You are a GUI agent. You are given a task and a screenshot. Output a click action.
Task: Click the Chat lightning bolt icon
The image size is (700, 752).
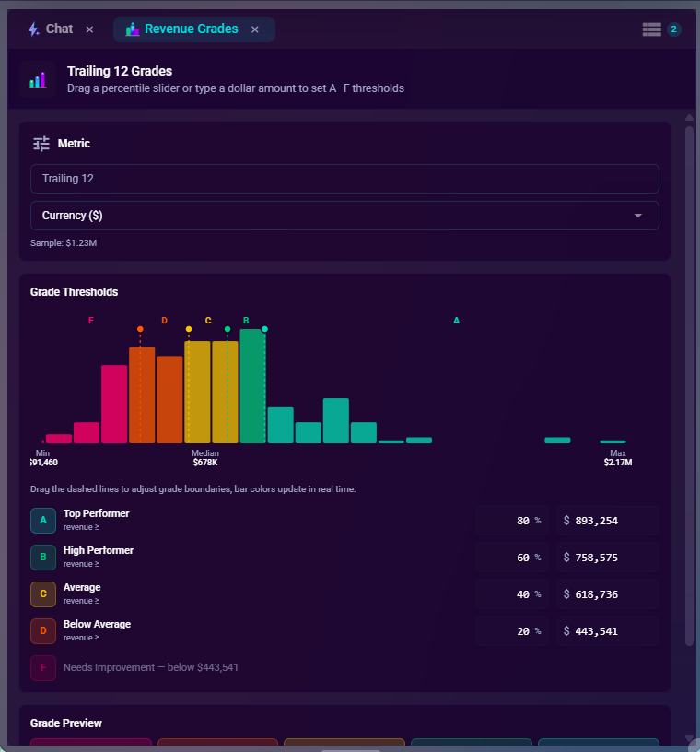(x=33, y=29)
